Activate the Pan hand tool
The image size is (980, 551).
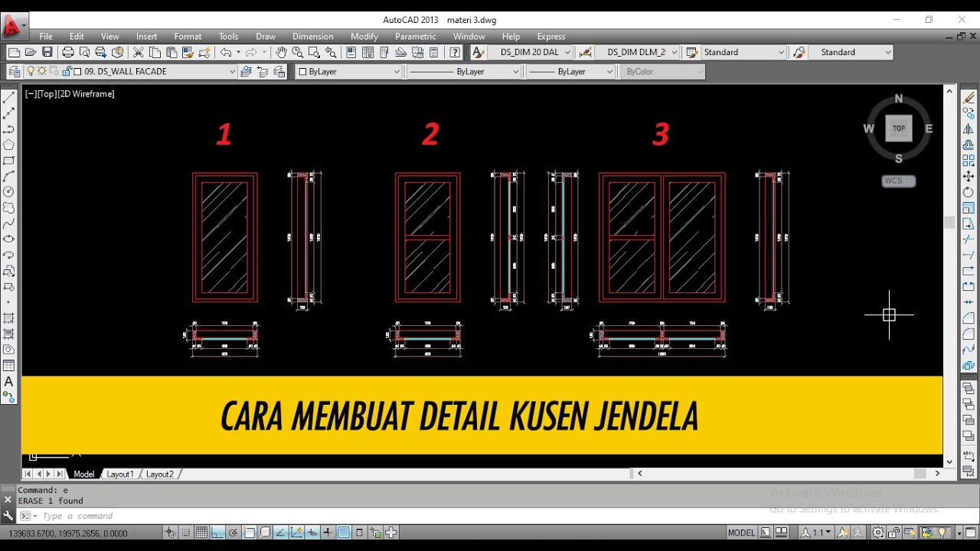pyautogui.click(x=281, y=52)
